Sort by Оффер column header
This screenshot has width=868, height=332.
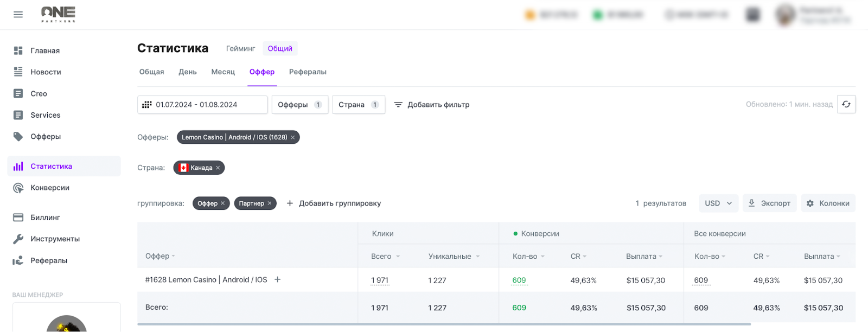160,256
